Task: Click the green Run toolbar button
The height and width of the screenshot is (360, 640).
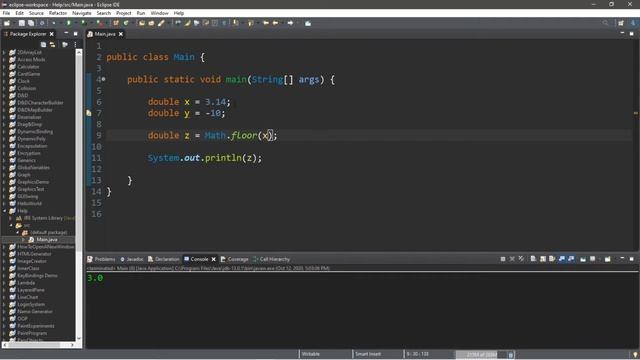Action: click(x=69, y=23)
